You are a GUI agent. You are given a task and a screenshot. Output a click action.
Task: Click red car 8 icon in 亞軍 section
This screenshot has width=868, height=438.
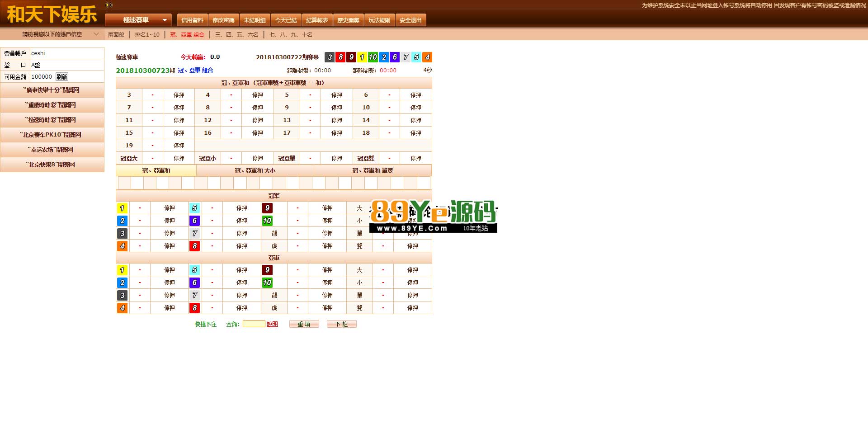coord(194,308)
